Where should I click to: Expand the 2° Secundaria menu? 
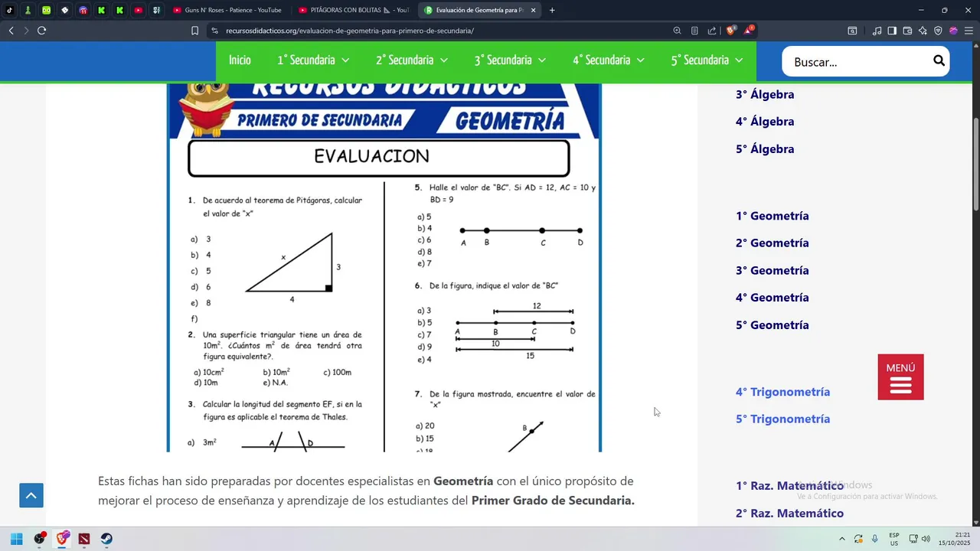412,60
